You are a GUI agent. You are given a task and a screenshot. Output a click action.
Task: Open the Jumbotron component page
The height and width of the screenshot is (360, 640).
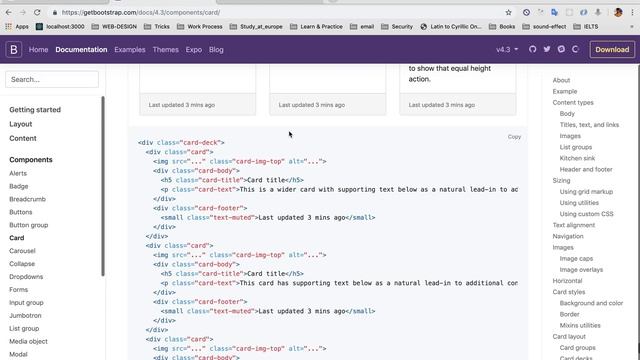coord(25,316)
